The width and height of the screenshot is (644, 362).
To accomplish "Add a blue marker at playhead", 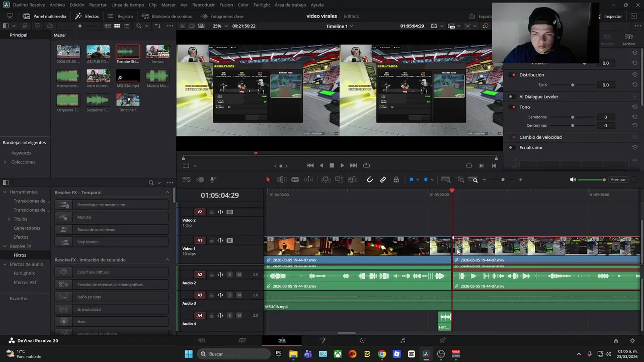I will (426, 179).
